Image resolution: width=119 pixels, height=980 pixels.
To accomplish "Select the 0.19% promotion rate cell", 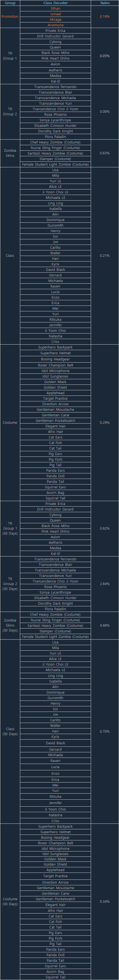I will pyautogui.click(x=105, y=17).
